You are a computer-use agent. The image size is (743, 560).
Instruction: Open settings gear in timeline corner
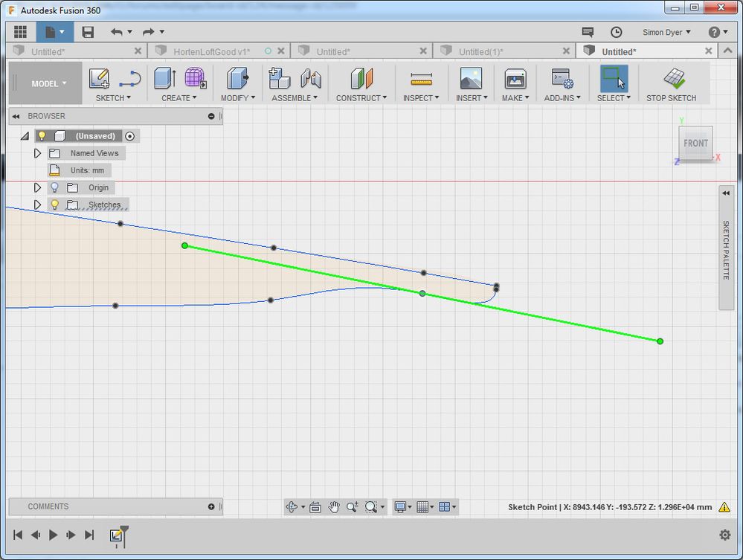(x=725, y=535)
